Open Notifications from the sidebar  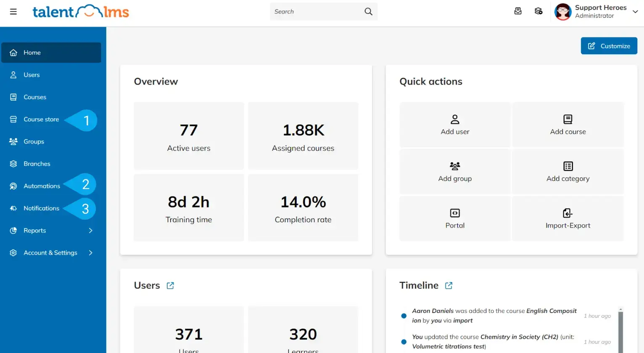41,208
